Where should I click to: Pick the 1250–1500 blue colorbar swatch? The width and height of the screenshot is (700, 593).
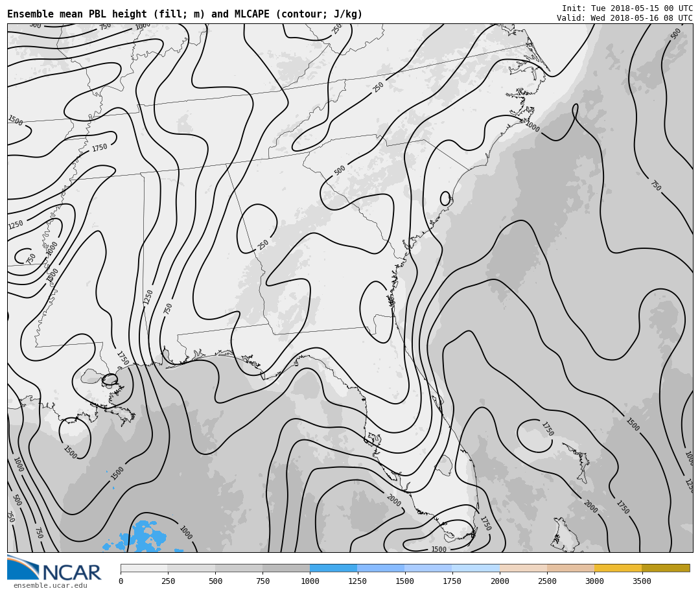(x=380, y=568)
